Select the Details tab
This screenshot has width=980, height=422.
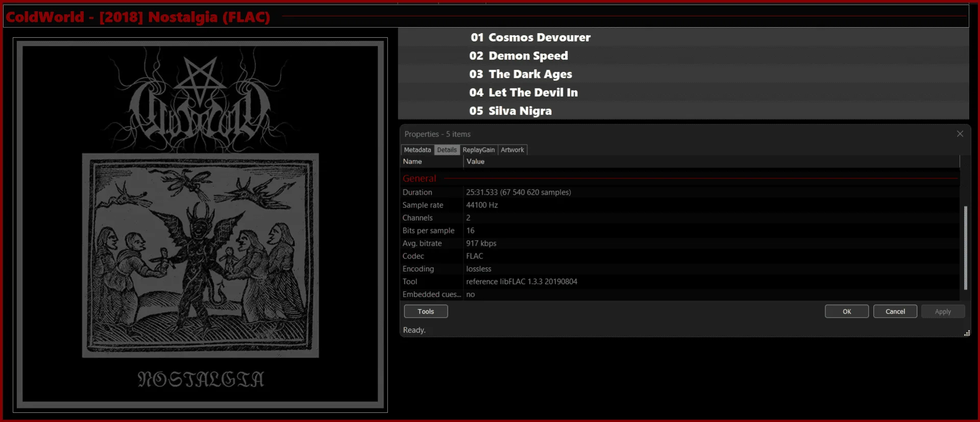(447, 150)
